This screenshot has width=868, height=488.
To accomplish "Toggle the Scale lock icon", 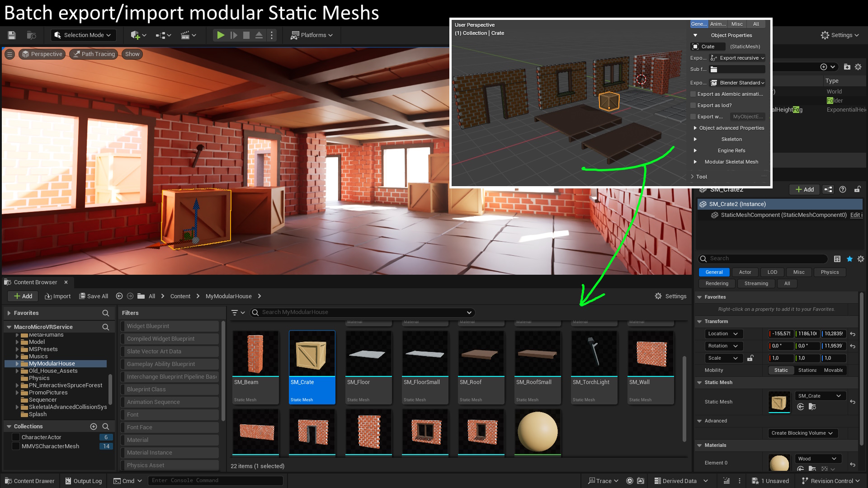I will click(x=750, y=358).
